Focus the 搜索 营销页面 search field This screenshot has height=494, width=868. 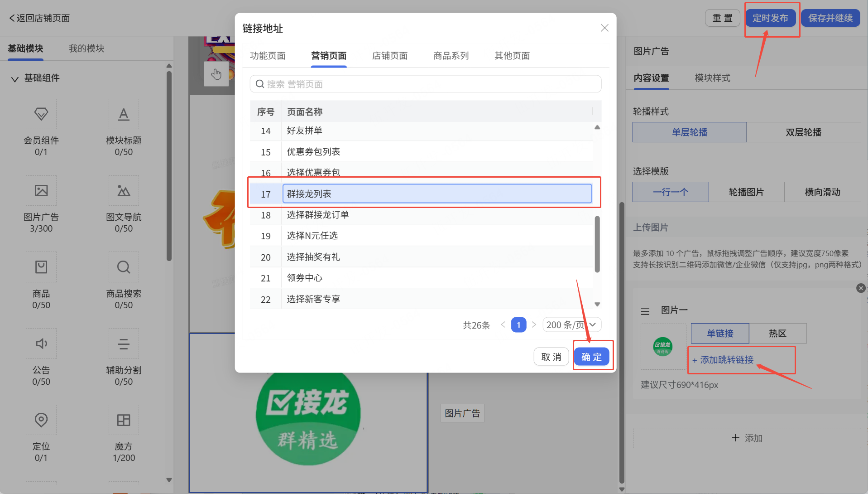click(426, 84)
